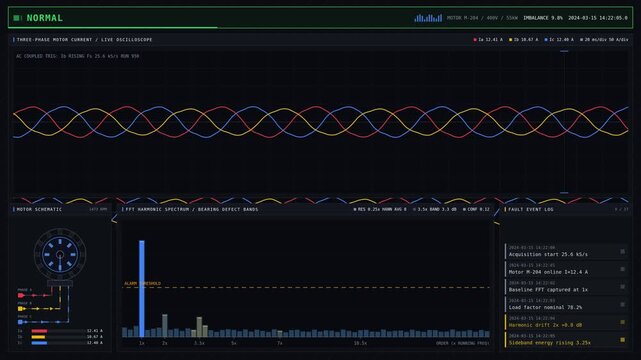Viewport: 641px width, 360px height.
Task: Click the blue Ic current level bar
Action: click(39, 343)
